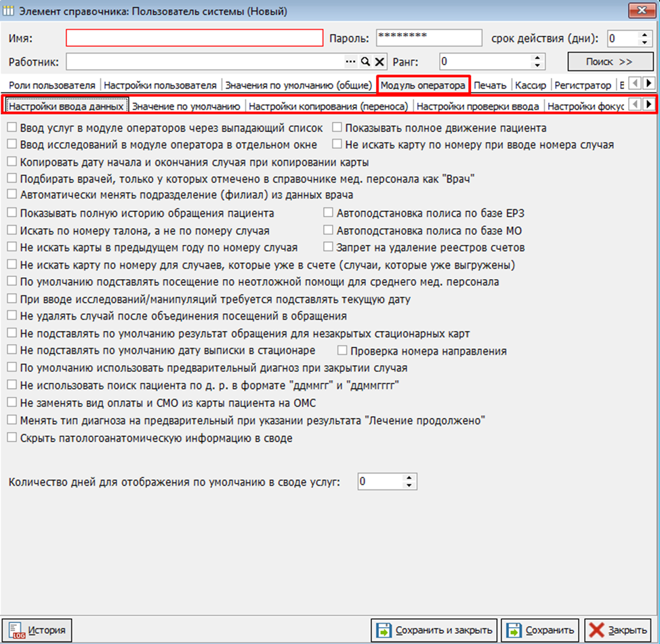Viewport: 660px width, 644px height.
Task: Toggle 'Проверка номера направления' checkbox
Action: point(343,351)
